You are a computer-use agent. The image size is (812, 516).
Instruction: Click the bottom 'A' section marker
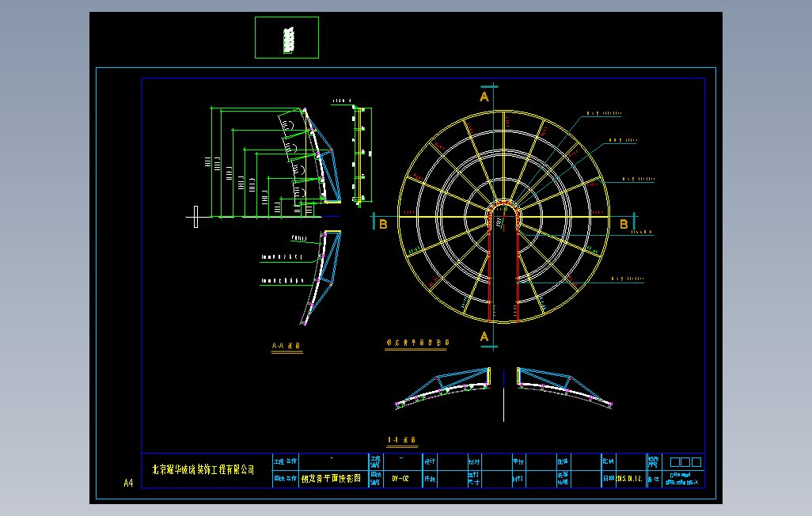pos(484,337)
